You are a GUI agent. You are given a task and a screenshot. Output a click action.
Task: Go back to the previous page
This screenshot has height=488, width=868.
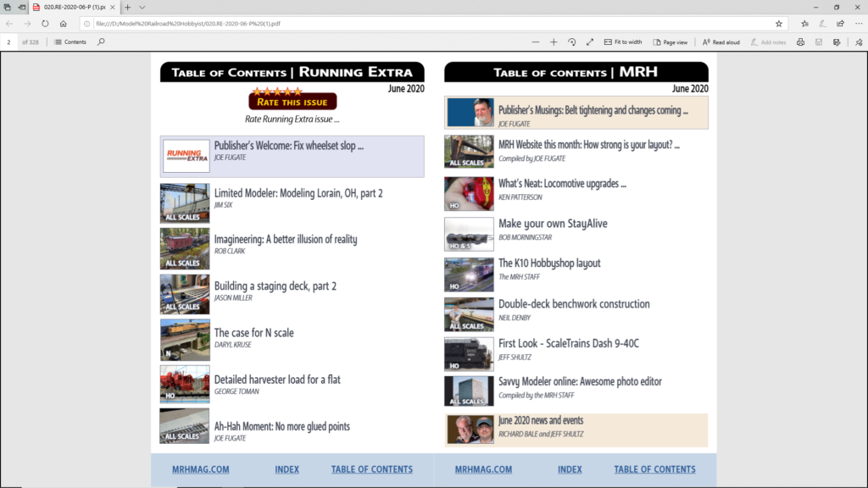click(9, 24)
